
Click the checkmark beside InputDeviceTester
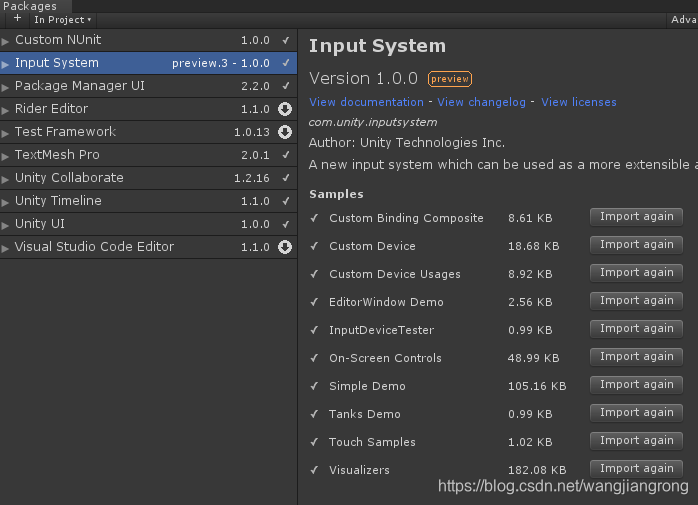tap(314, 330)
